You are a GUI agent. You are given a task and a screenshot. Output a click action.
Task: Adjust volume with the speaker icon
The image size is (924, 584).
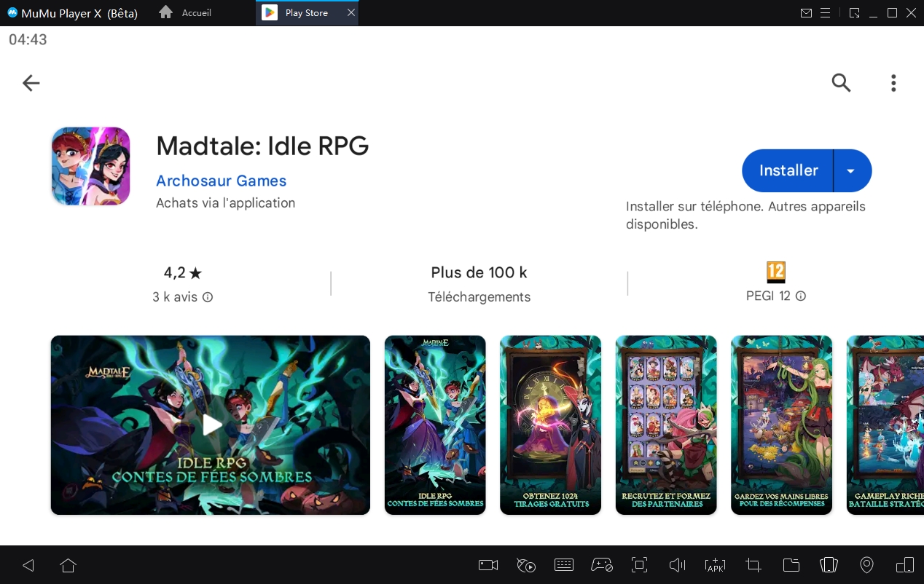point(677,565)
